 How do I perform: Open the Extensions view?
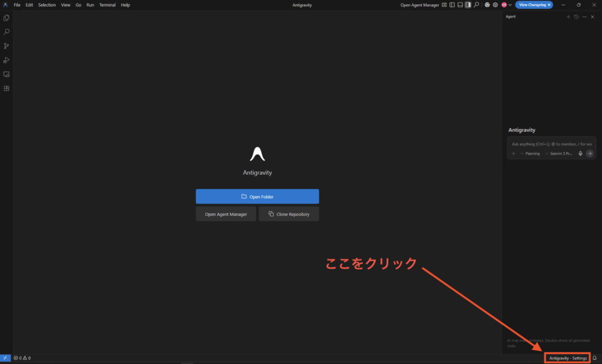pyautogui.click(x=6, y=88)
